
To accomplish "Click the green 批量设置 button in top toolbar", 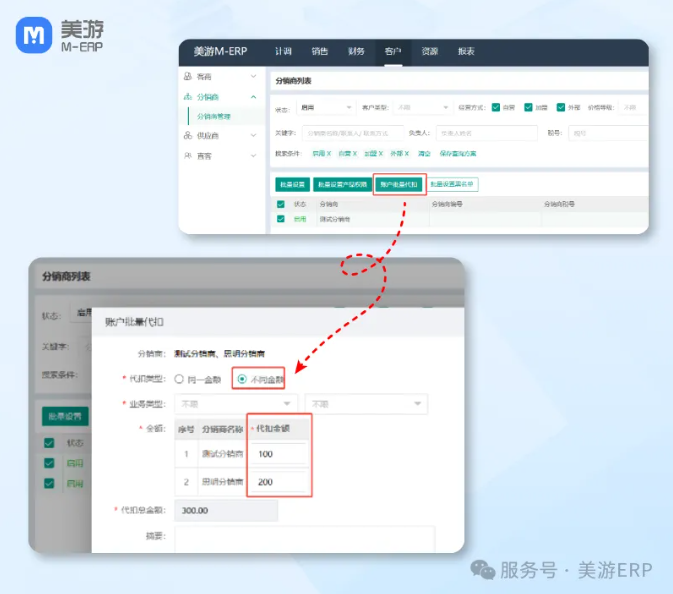I will [292, 184].
